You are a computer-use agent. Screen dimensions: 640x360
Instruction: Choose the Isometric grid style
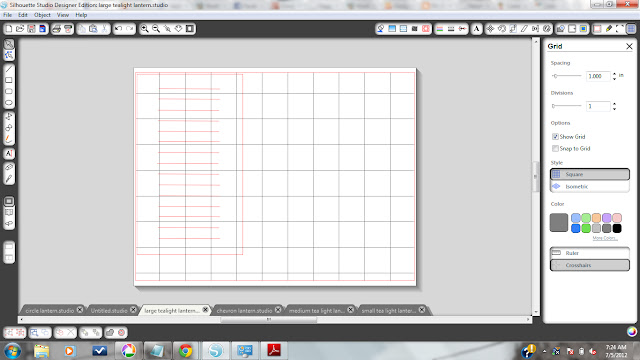590,187
